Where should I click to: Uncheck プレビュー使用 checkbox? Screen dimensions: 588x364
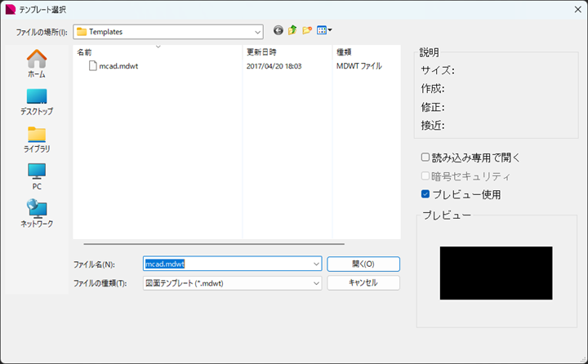[425, 193]
